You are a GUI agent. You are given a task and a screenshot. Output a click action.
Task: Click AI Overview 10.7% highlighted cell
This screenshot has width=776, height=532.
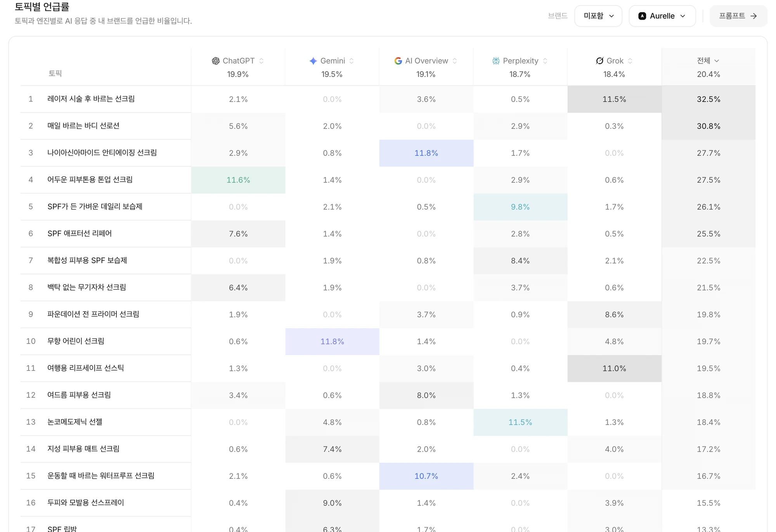[x=426, y=476]
